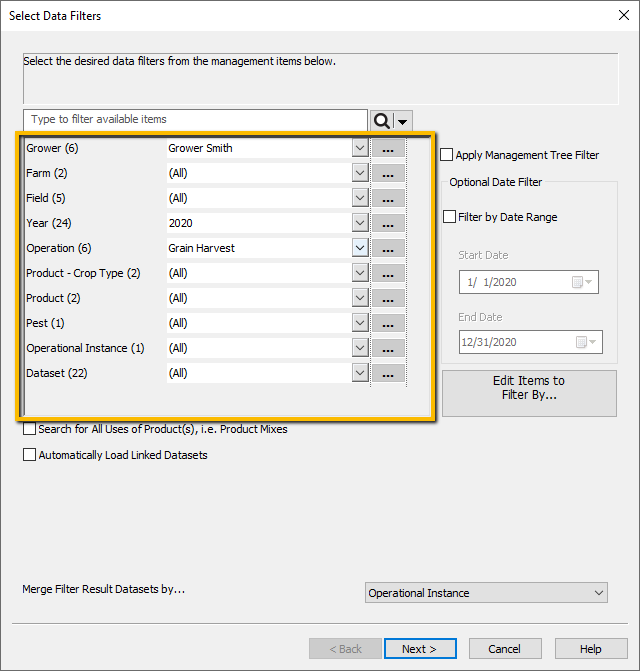The image size is (640, 671).
Task: Enable Automatically Load Linked Datasets
Action: coord(29,454)
